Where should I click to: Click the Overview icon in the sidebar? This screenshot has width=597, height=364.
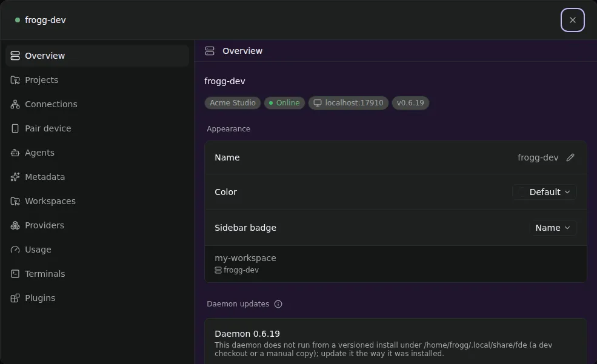15,56
